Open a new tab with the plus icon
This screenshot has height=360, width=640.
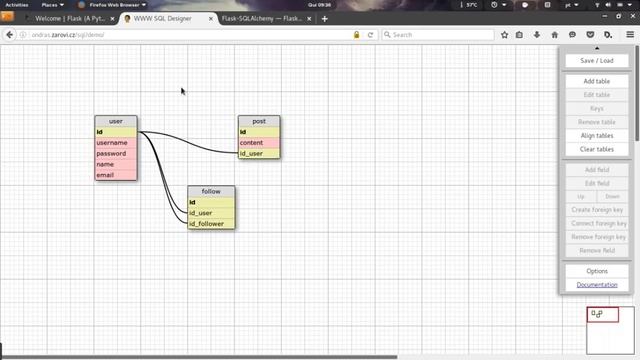324,19
